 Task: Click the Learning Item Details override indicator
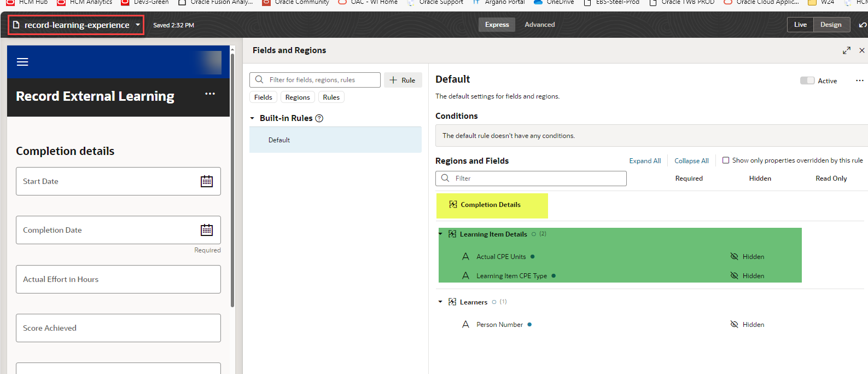point(534,234)
